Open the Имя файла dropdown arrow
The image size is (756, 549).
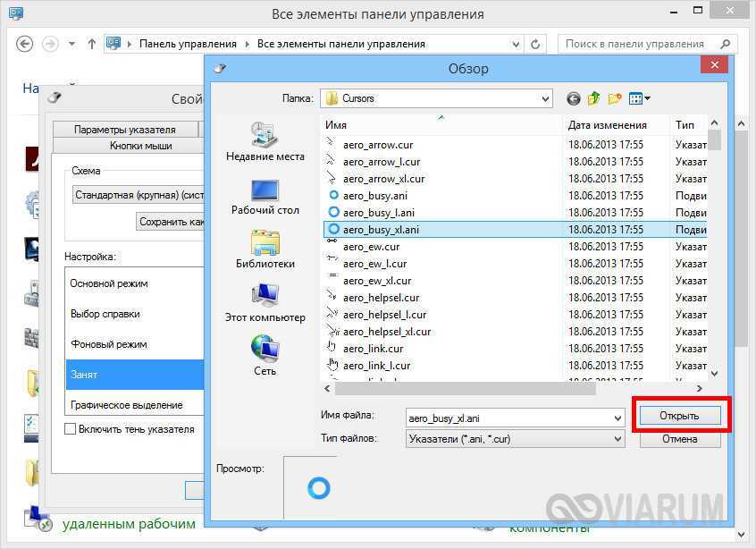click(x=617, y=418)
